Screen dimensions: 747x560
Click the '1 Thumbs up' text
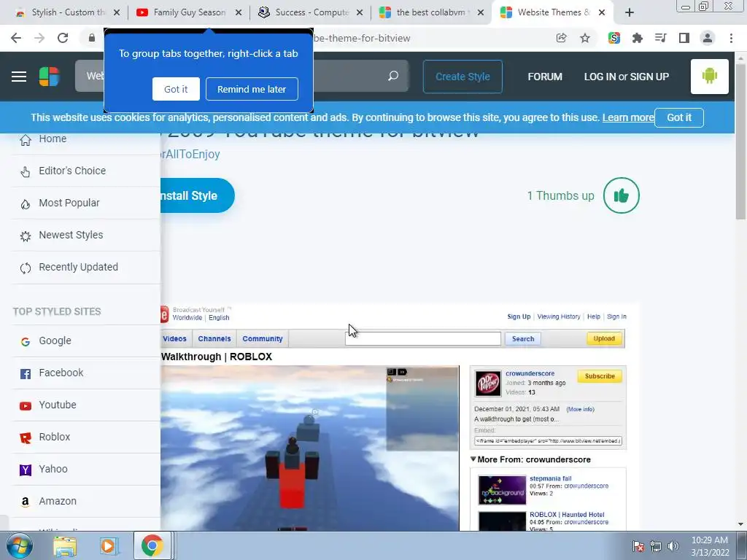[x=560, y=195]
